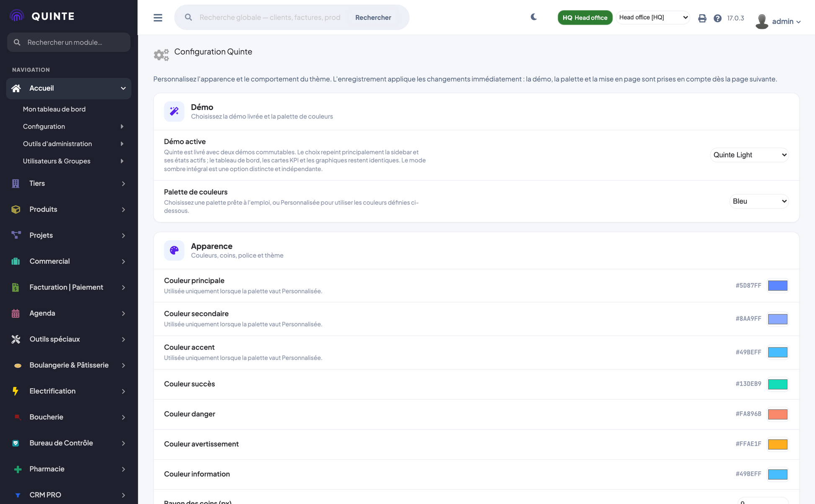Click the Commercial briefcase icon

tap(15, 261)
